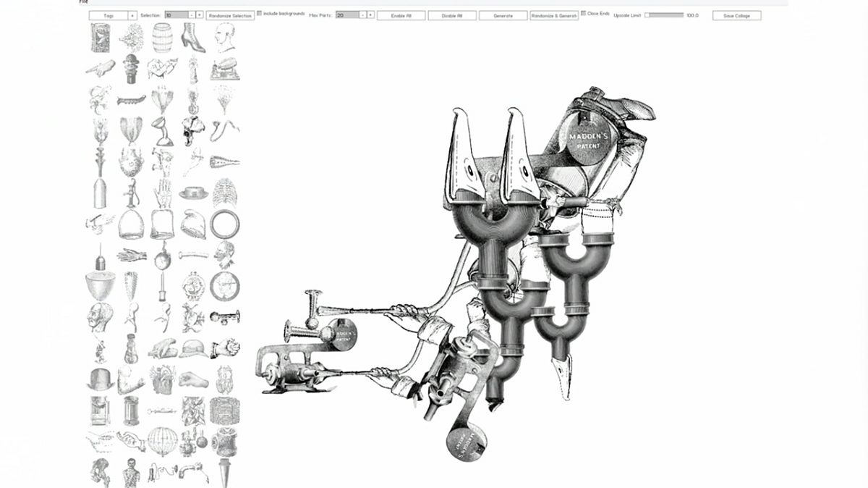Select the open palm hand image part
This screenshot has width=868, height=488.
[x=163, y=193]
